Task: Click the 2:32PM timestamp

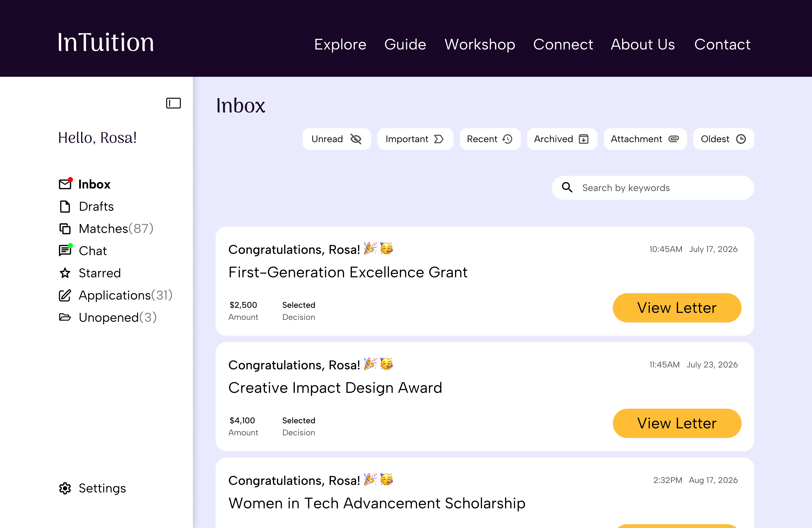Action: point(667,480)
